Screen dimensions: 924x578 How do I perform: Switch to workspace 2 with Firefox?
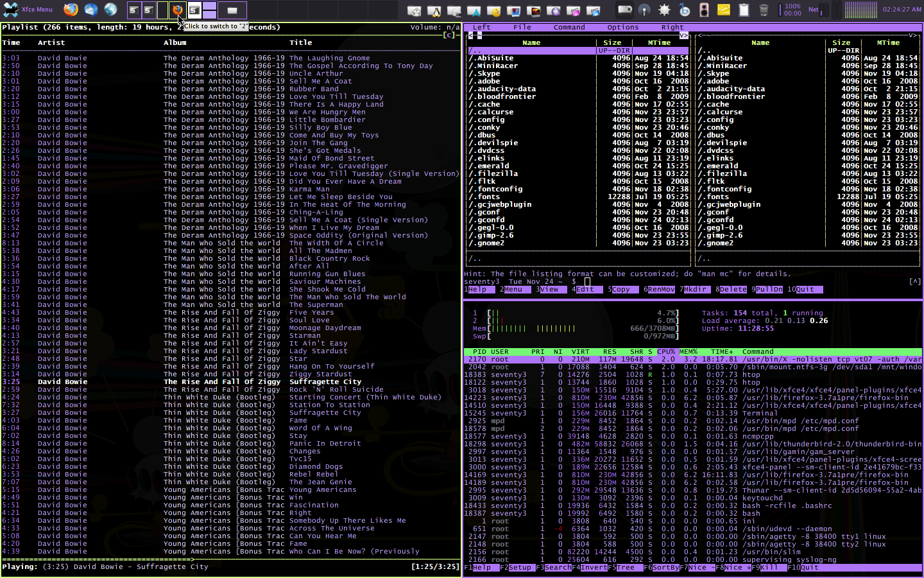tap(171, 10)
